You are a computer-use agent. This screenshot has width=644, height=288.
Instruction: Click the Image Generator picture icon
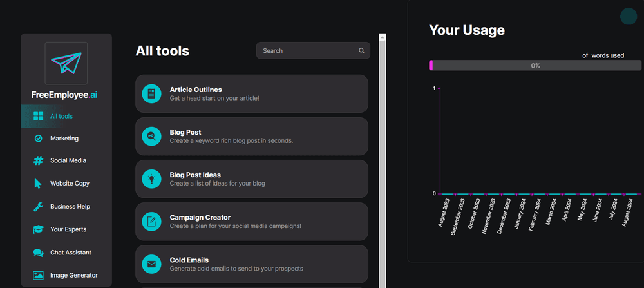click(x=38, y=275)
